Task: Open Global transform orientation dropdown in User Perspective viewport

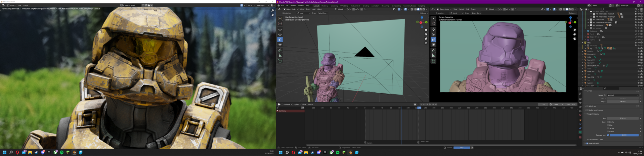Action: [x=340, y=9]
